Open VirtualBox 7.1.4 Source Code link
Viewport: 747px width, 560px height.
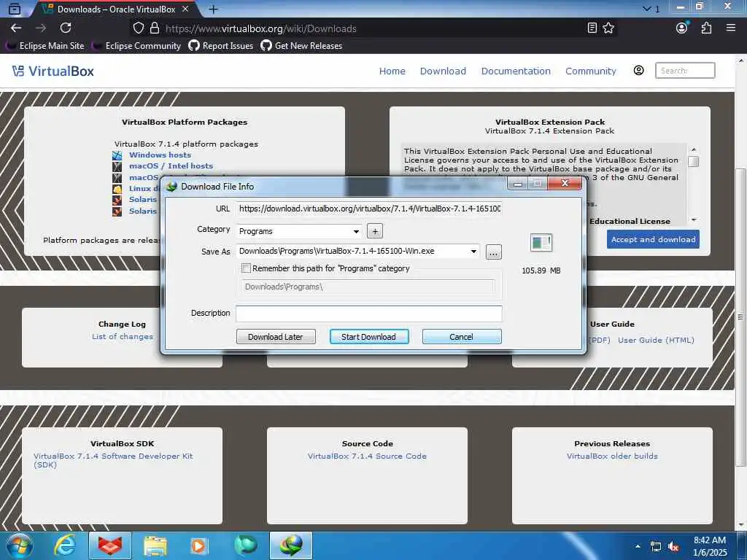[367, 456]
